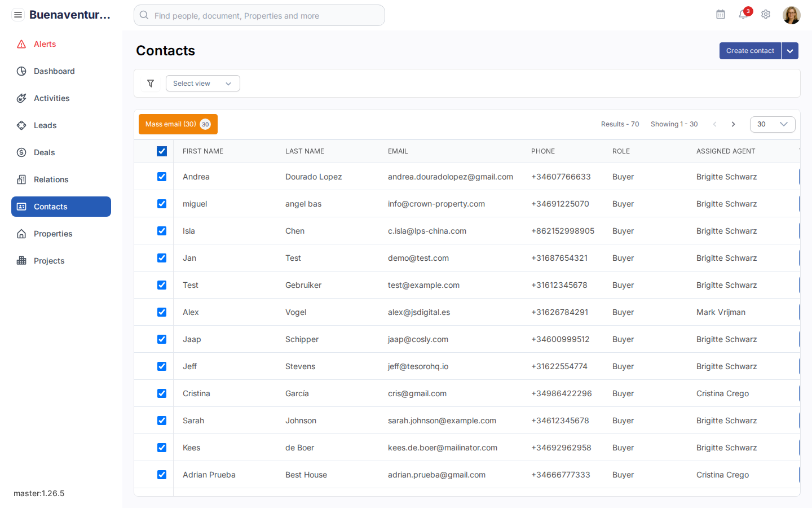Click email andrea.douradolopez@gmail.com

tap(451, 177)
